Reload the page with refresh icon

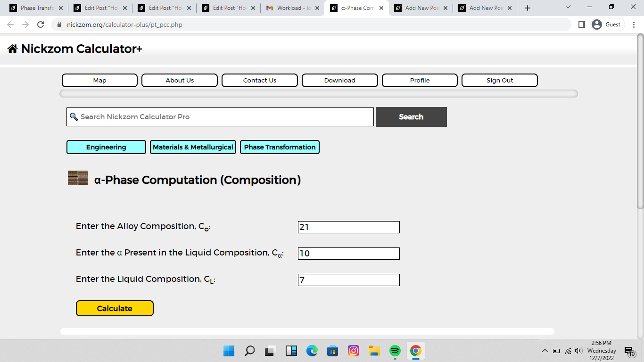tap(41, 25)
